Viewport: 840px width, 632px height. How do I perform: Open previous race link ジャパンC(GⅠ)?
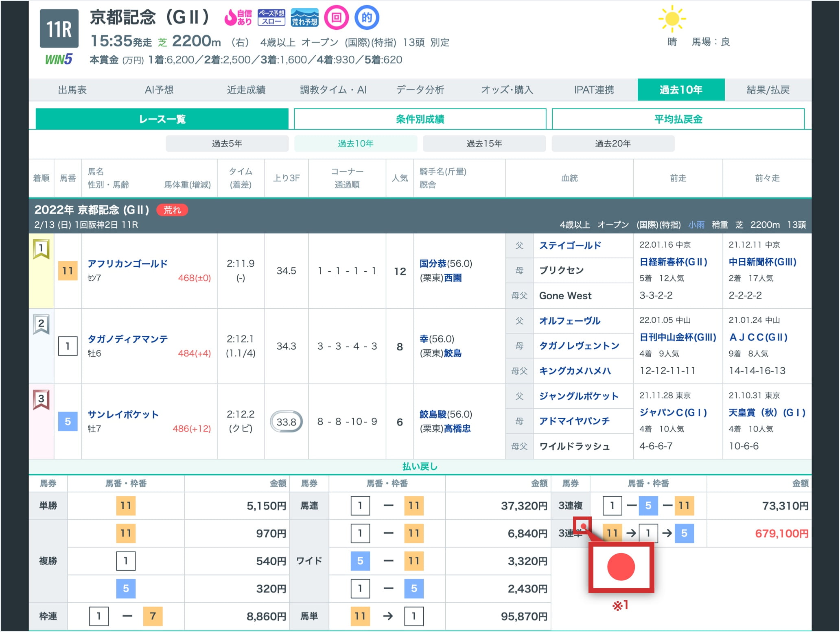[x=673, y=412]
